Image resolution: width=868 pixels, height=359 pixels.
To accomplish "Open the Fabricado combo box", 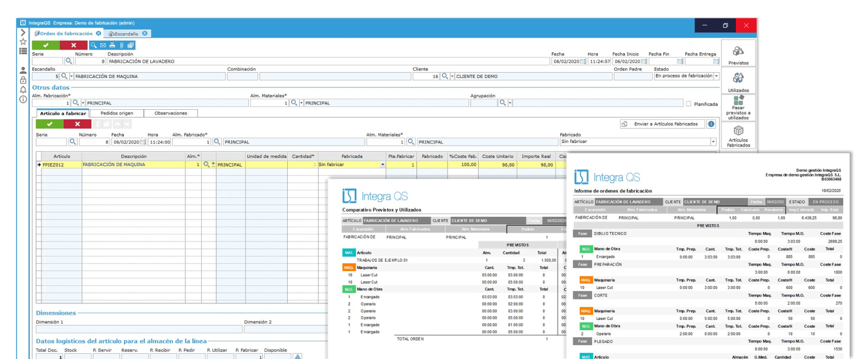I will (x=714, y=142).
